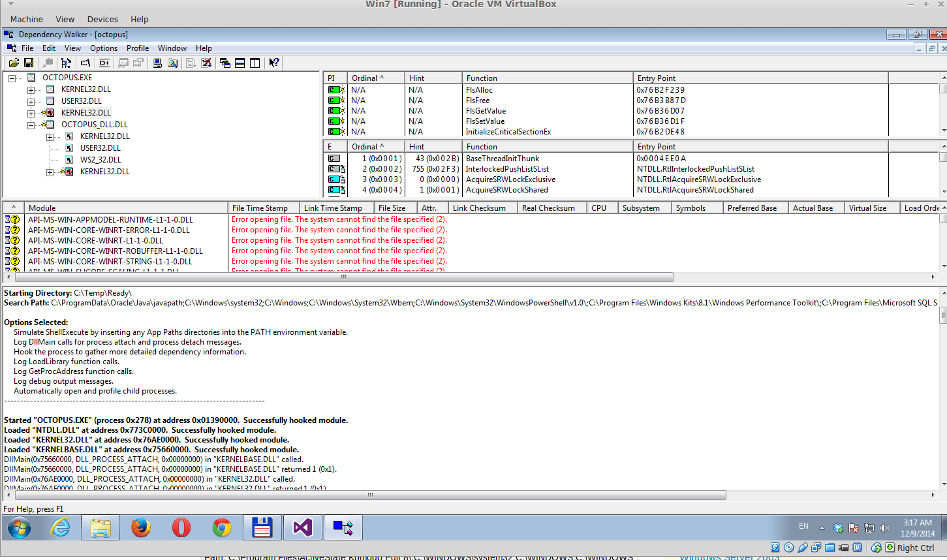The height and width of the screenshot is (560, 947).
Task: Sort exports by Entry Point column header
Action: 760,147
